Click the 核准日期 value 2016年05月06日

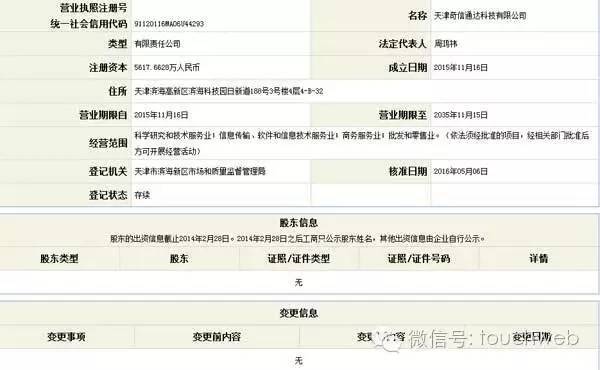461,171
